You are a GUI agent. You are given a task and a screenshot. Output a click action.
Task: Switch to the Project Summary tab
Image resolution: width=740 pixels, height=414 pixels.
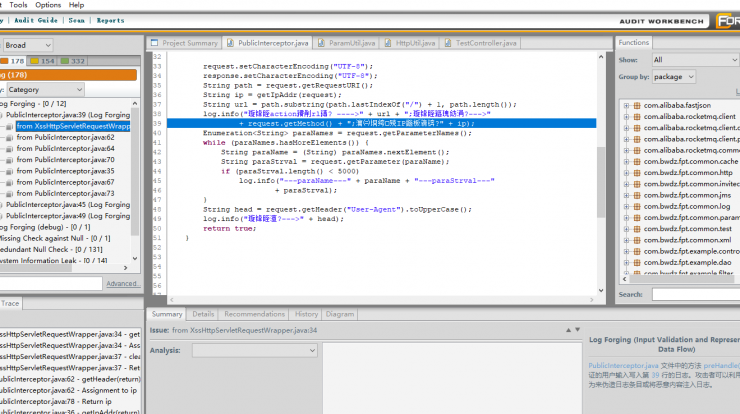[x=184, y=43]
